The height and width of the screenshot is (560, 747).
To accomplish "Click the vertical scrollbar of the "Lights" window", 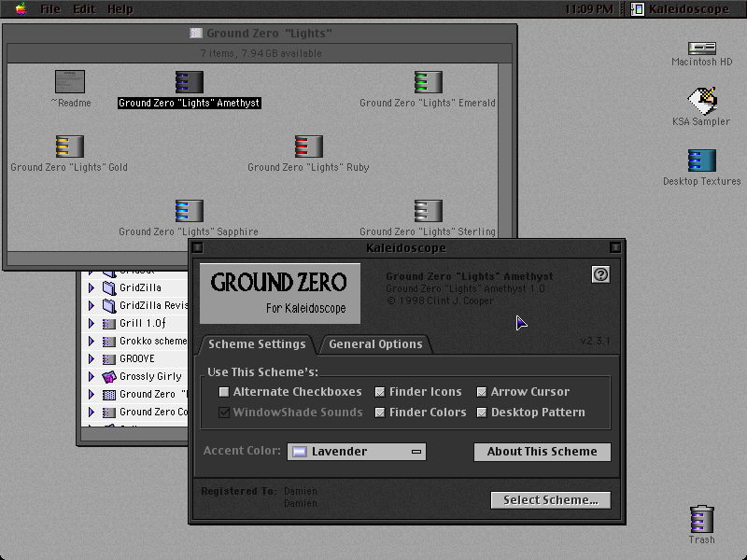I will tap(505, 150).
